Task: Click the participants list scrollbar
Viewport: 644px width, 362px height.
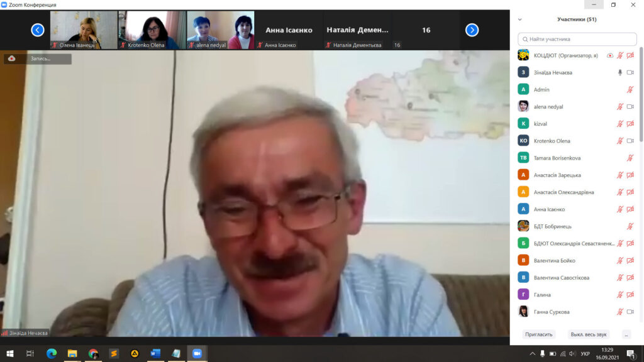Action: click(x=641, y=94)
